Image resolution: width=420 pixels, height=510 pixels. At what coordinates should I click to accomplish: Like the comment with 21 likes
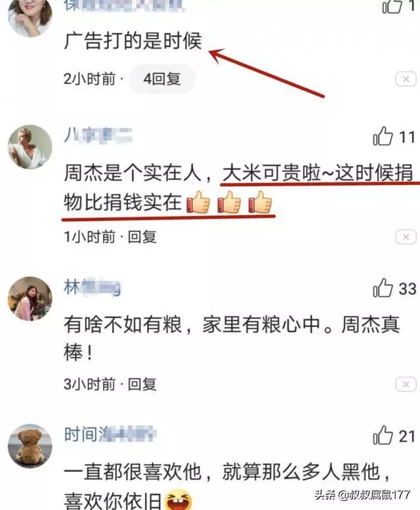click(x=383, y=436)
